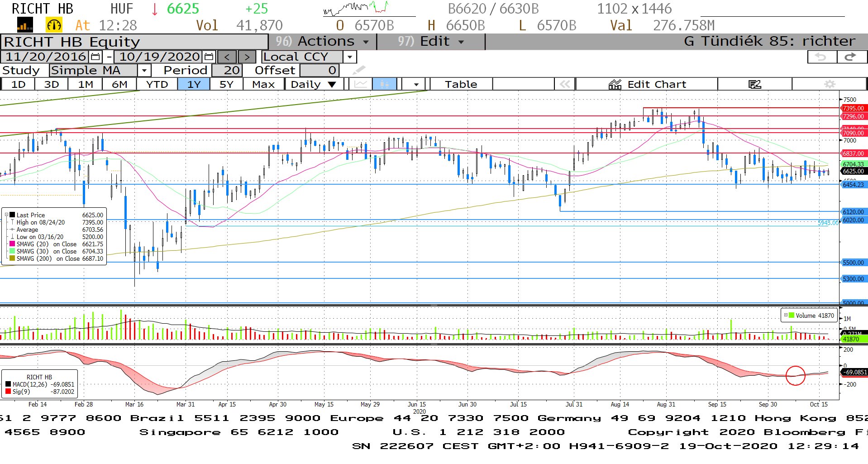Collapse the Last Price legend tree
This screenshot has width=868, height=464.
[6, 215]
